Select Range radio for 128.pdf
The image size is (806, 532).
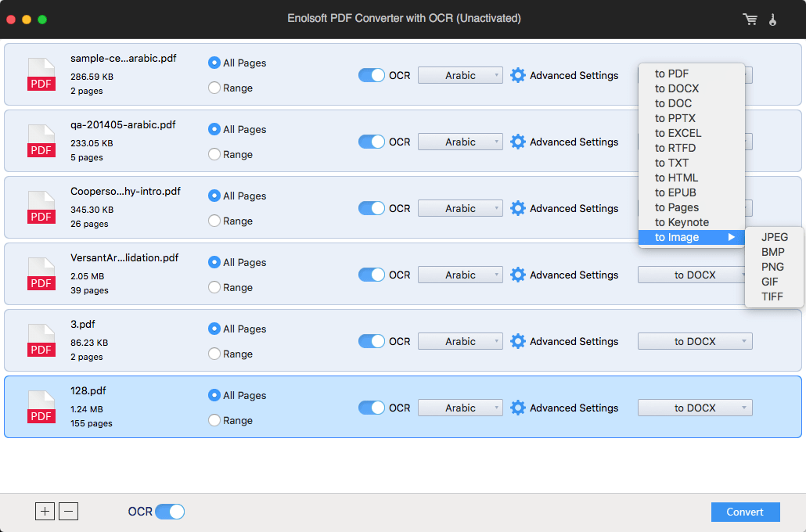click(x=214, y=420)
